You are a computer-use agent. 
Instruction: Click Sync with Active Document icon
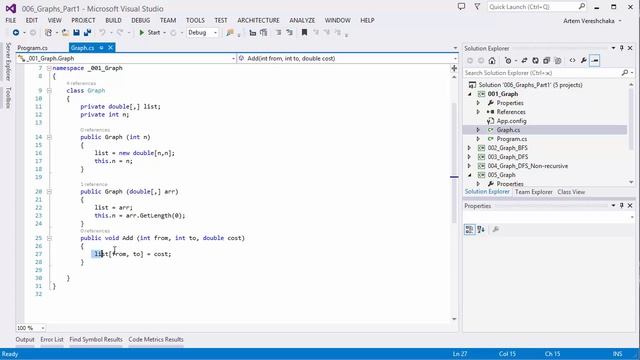(x=524, y=60)
